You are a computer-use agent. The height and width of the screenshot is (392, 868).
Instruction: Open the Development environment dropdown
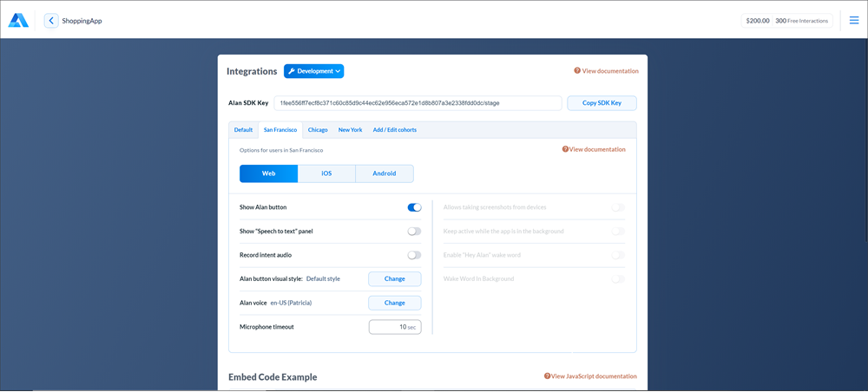313,71
